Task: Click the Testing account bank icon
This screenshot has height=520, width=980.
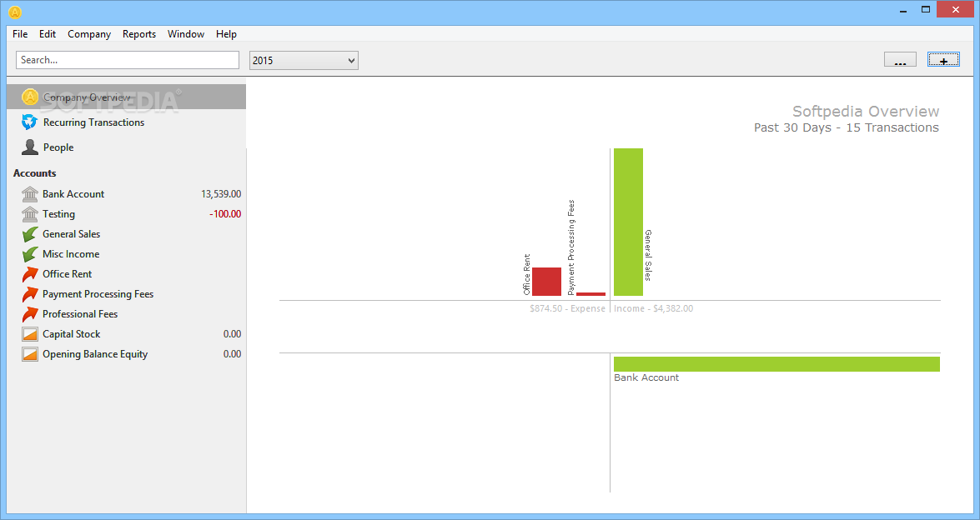Action: point(30,214)
